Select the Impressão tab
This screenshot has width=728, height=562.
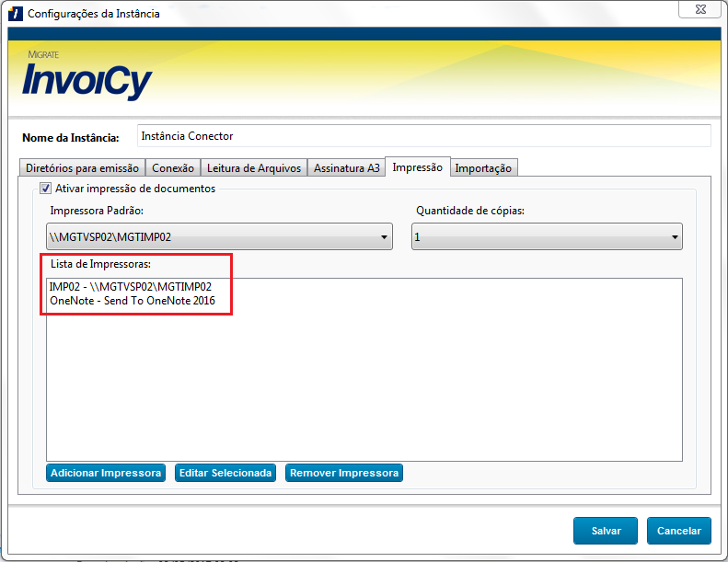[417, 167]
